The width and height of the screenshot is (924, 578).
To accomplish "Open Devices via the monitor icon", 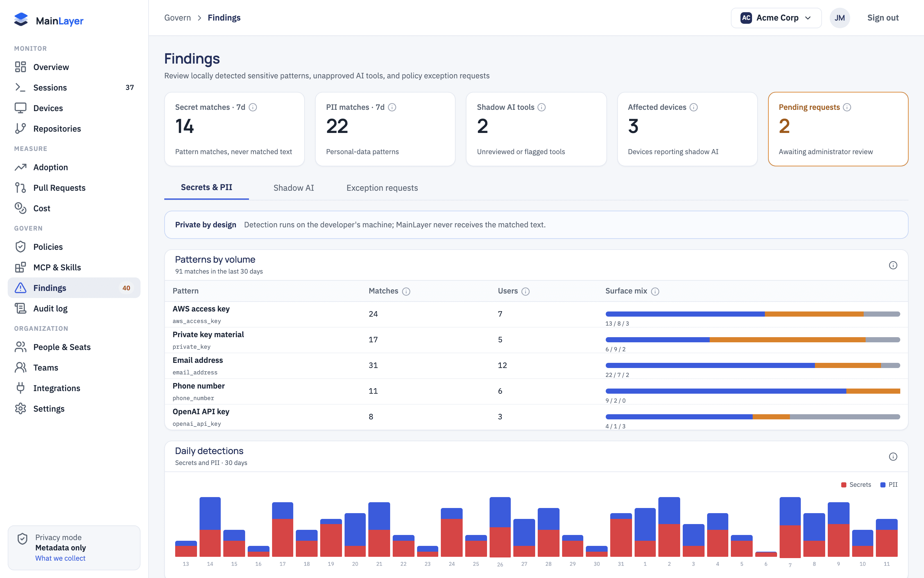I will click(21, 108).
